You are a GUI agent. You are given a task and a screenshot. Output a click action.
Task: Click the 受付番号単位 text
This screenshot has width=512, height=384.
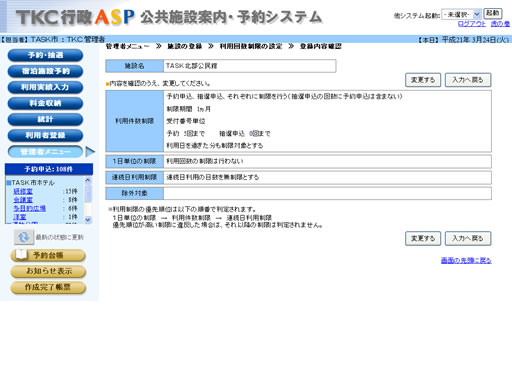pos(186,121)
